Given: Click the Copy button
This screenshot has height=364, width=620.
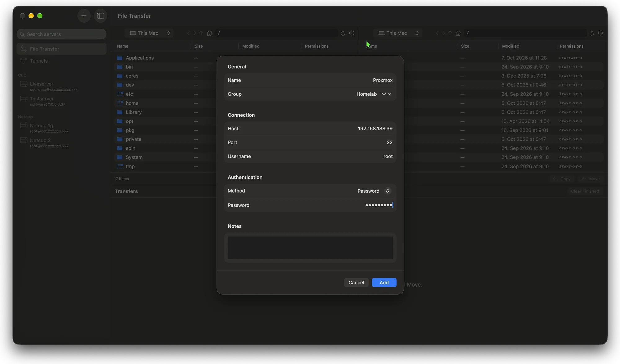Looking at the screenshot, I should [562, 179].
